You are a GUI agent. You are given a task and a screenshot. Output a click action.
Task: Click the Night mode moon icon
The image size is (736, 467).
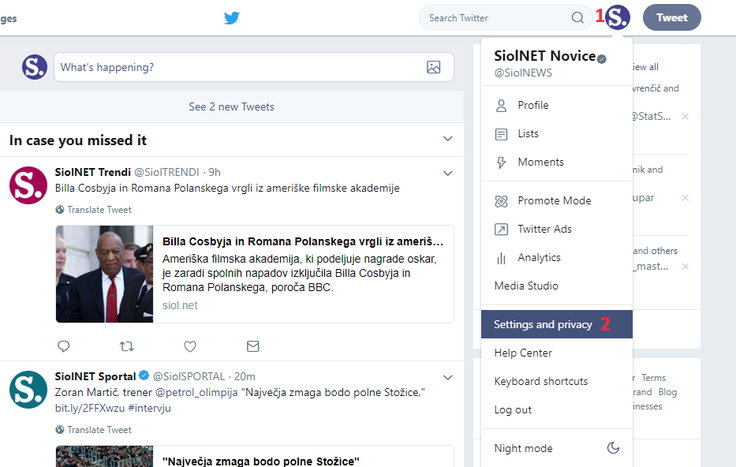(613, 448)
